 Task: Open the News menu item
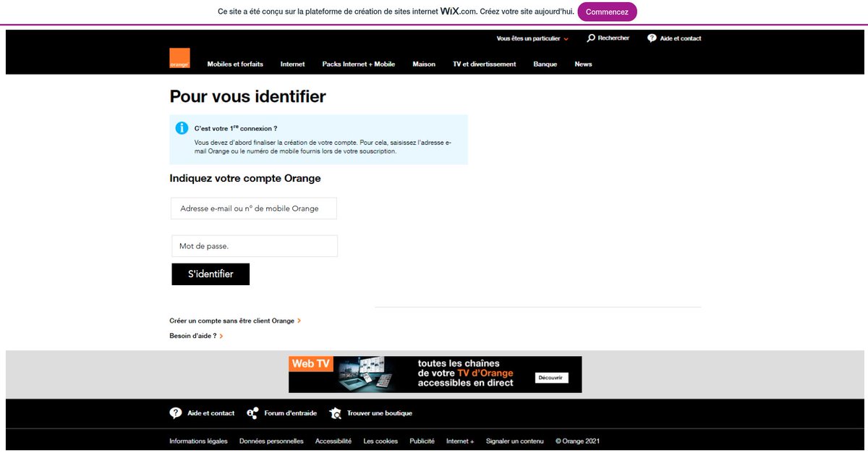[x=584, y=64]
